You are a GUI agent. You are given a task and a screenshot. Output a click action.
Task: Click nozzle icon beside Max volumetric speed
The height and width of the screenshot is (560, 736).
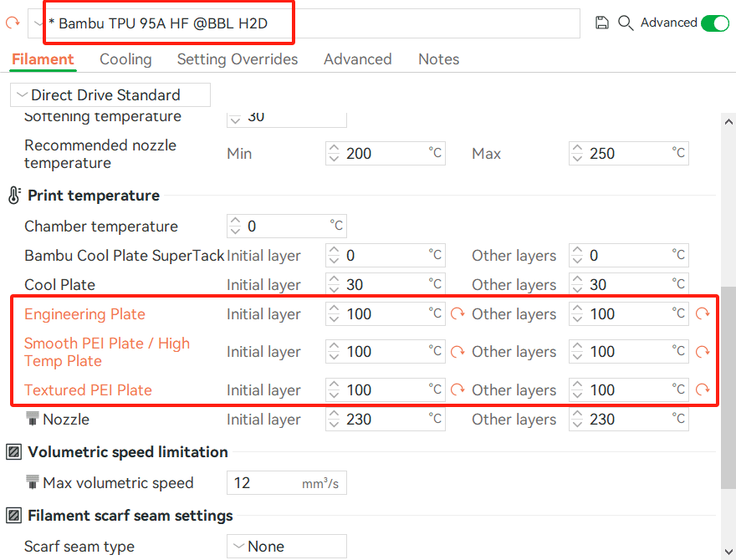pos(33,482)
